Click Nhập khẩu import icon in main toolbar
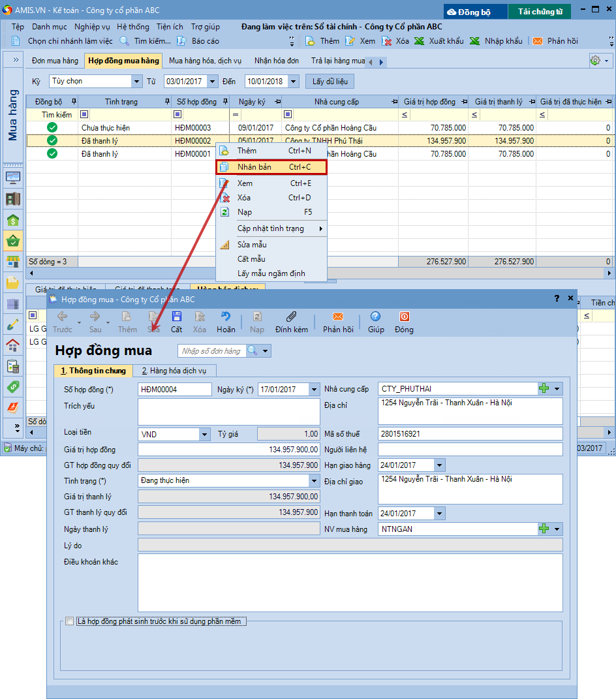 tap(475, 41)
